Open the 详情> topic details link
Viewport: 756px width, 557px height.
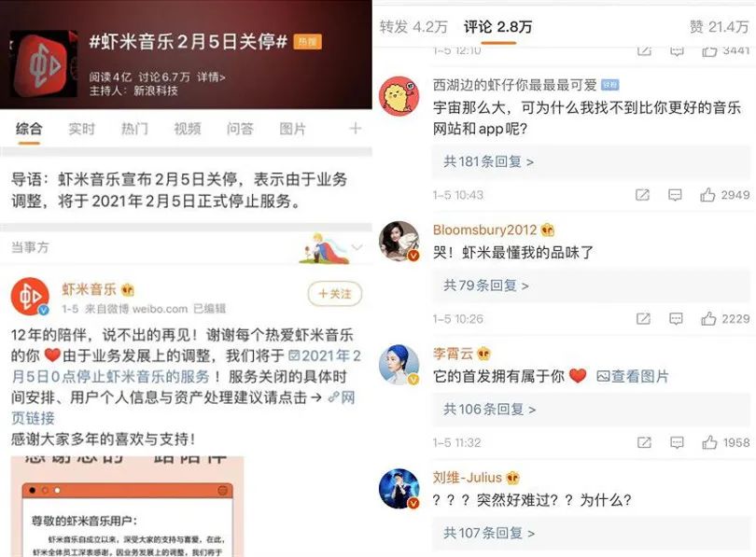[x=211, y=77]
